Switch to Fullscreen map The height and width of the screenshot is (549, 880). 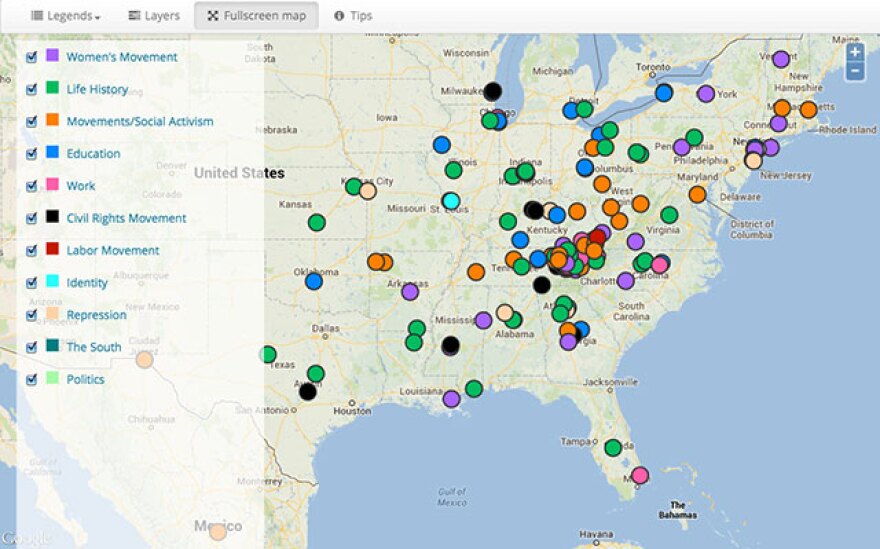pos(256,16)
